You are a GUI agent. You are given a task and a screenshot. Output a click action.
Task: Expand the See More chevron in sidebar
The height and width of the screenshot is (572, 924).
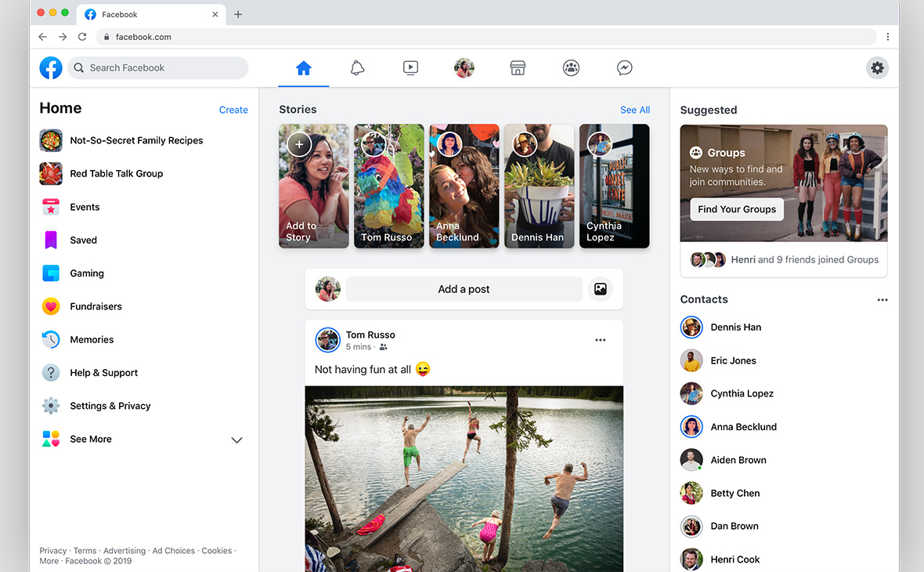(x=236, y=440)
